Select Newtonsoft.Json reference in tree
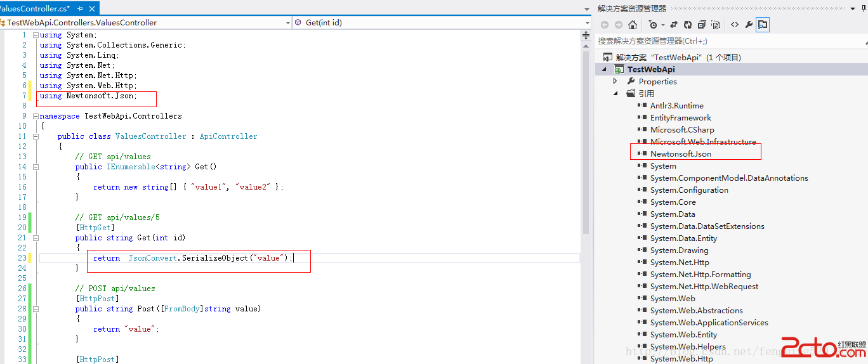The height and width of the screenshot is (364, 868). coord(680,153)
